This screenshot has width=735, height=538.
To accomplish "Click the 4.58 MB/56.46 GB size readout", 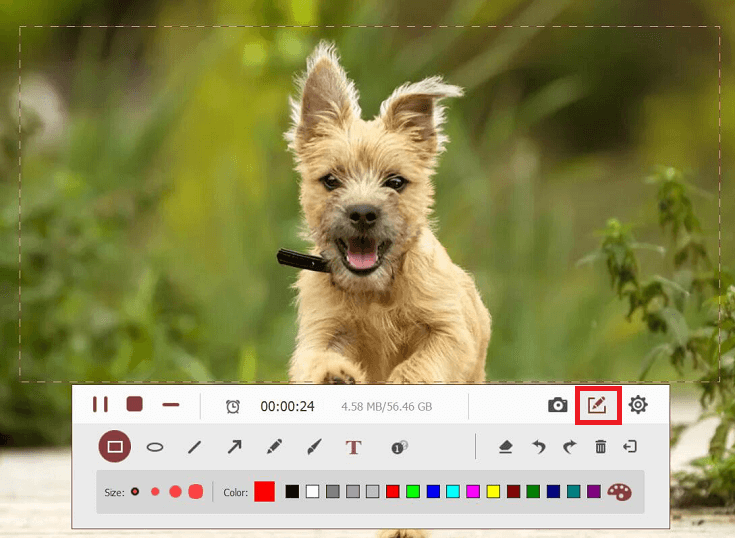I will coord(387,406).
